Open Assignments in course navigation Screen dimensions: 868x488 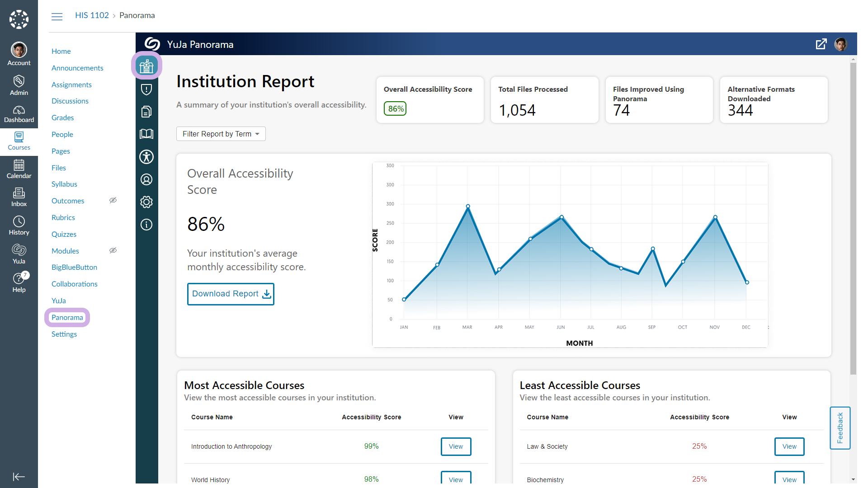71,84
